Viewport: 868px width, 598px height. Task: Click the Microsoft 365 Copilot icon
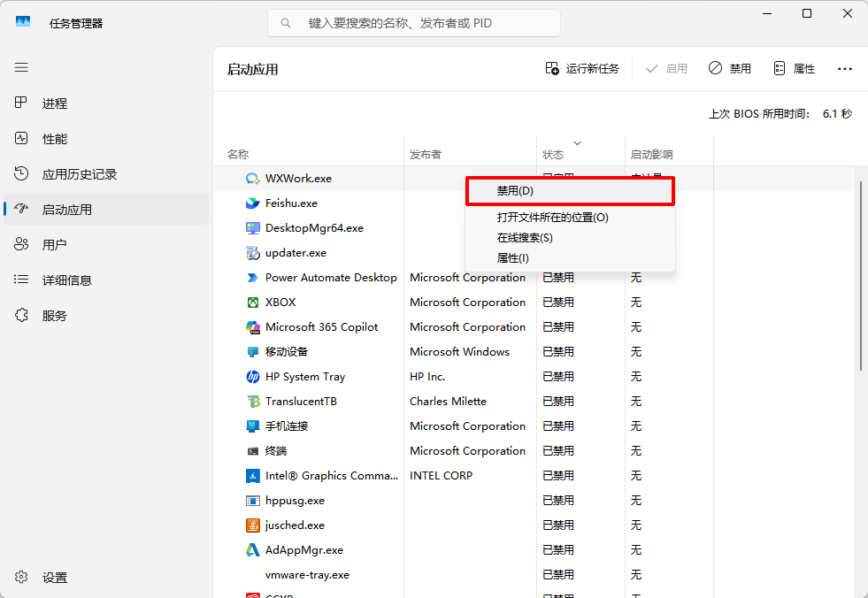coord(252,327)
